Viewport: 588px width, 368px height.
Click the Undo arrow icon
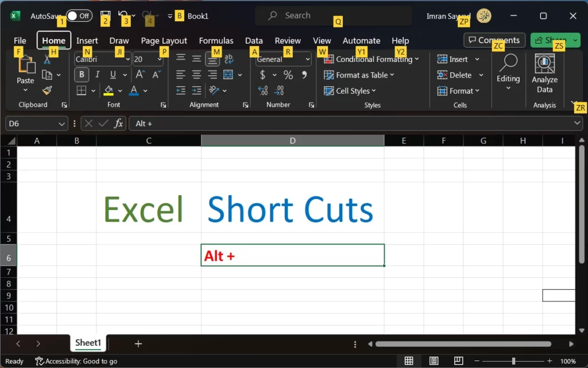(123, 15)
